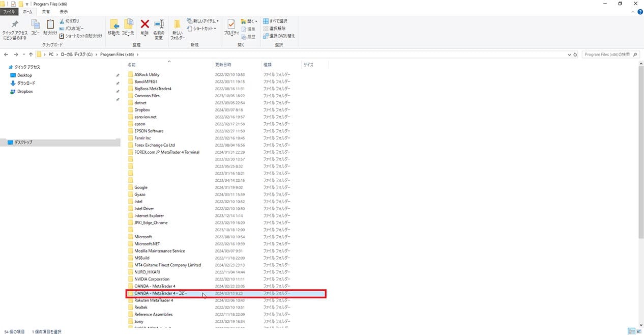
Task: Click the Up one level arrow
Action: 31,54
